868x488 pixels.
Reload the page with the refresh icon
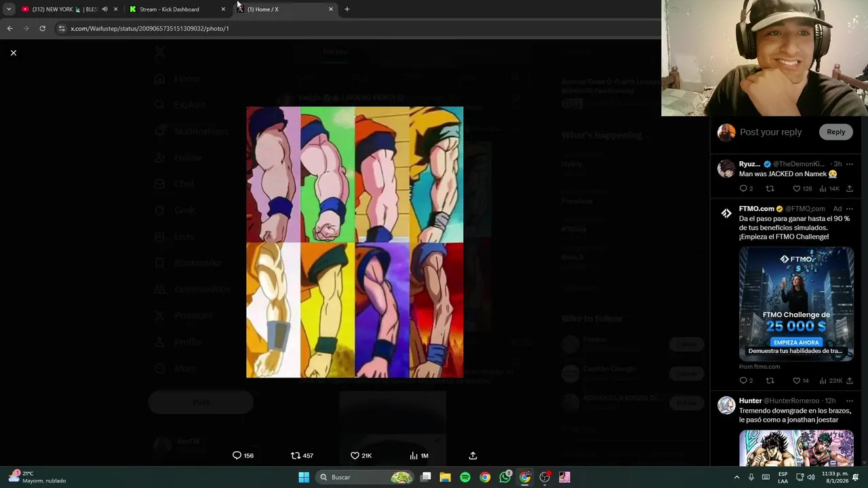coord(42,28)
